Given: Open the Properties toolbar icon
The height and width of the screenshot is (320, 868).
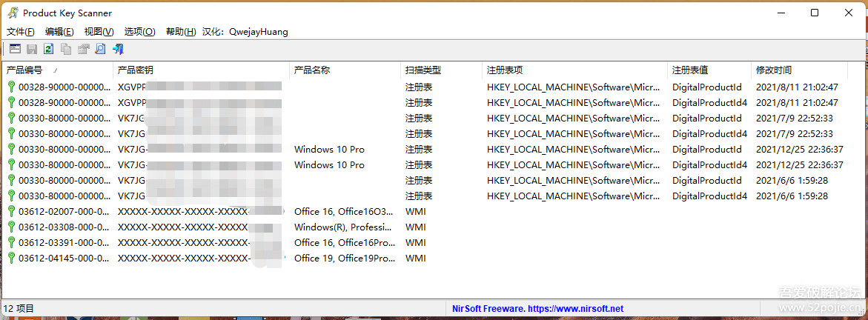Looking at the screenshot, I should point(83,50).
